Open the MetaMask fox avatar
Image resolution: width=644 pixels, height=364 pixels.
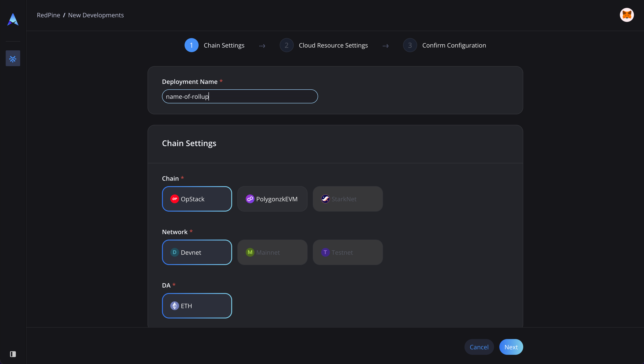coord(627,15)
